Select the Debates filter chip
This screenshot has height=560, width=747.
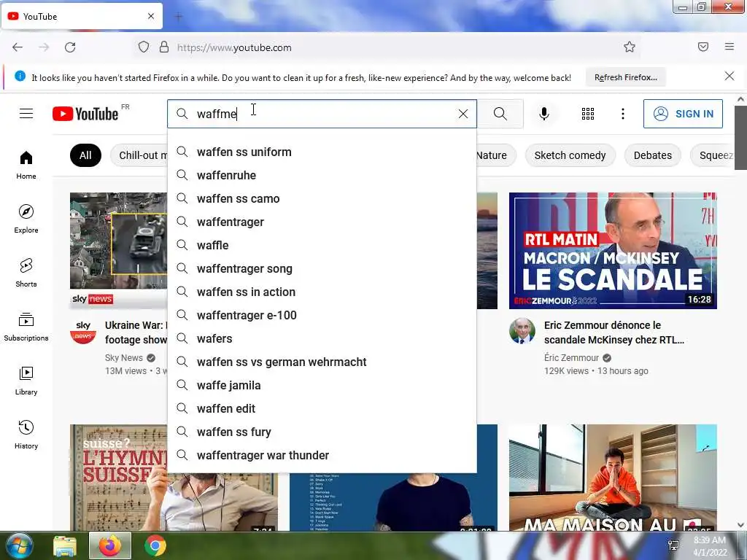point(652,155)
